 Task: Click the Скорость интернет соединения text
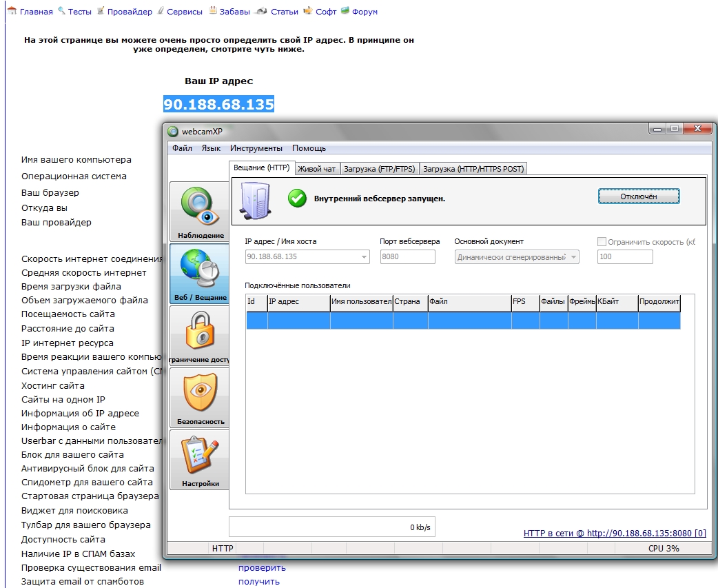pyautogui.click(x=92, y=258)
